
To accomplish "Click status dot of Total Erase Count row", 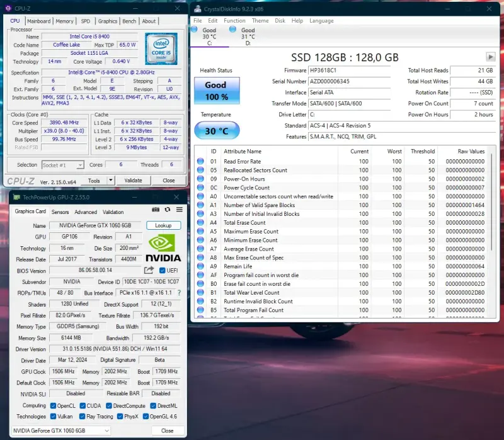I will [x=200, y=222].
